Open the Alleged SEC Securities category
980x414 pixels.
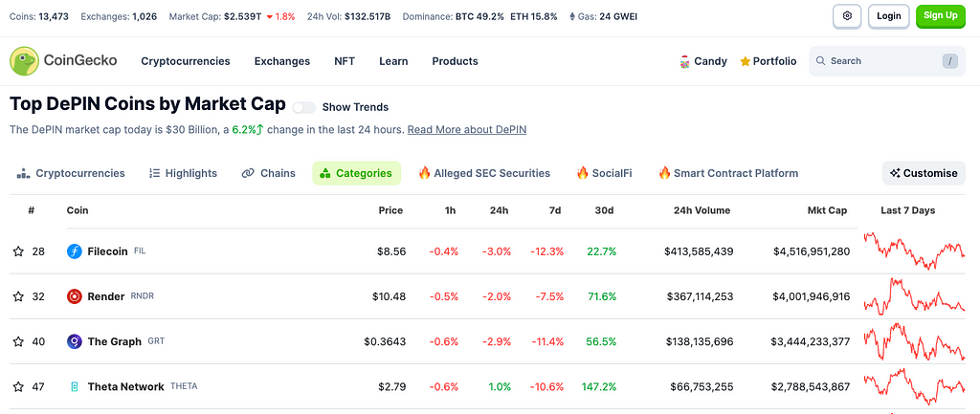tap(484, 173)
